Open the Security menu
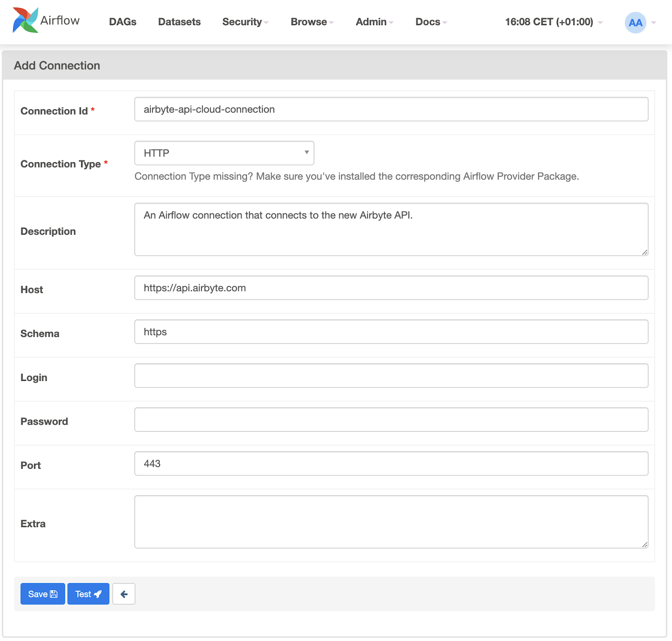The width and height of the screenshot is (672, 641). click(245, 22)
